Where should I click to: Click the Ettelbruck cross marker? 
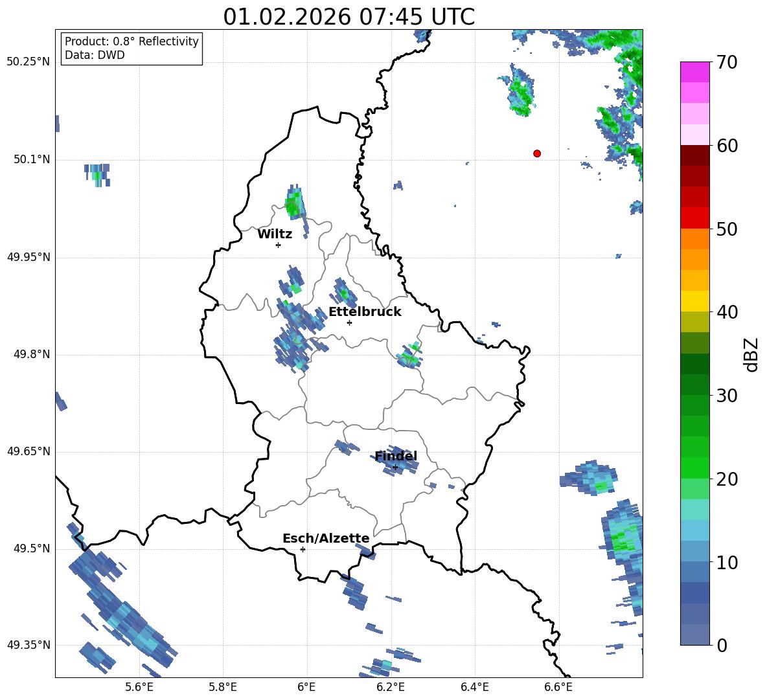pos(349,322)
